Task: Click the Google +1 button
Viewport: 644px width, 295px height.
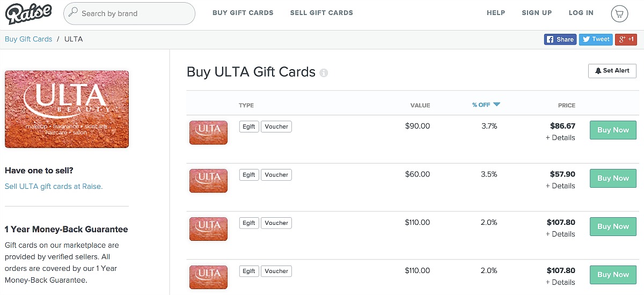Action: click(626, 39)
